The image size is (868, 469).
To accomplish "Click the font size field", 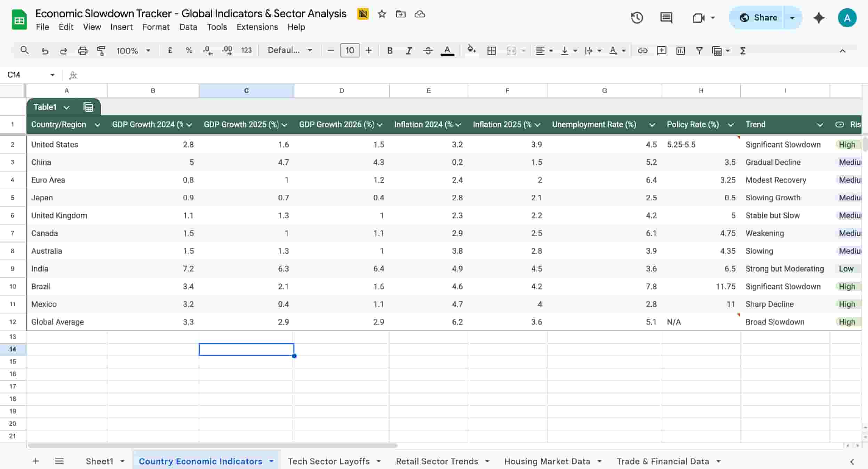I will (x=350, y=50).
